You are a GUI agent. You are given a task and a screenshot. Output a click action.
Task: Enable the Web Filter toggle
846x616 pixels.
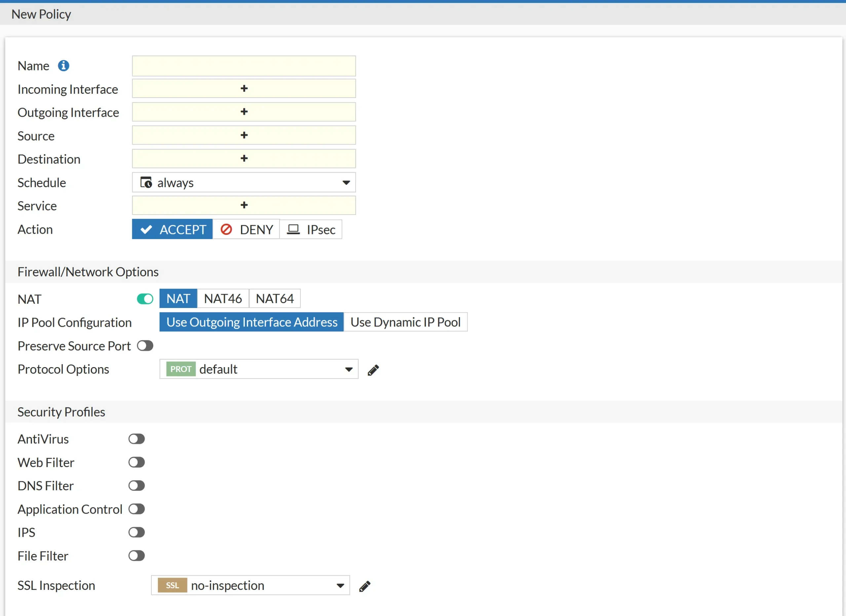[x=136, y=462]
